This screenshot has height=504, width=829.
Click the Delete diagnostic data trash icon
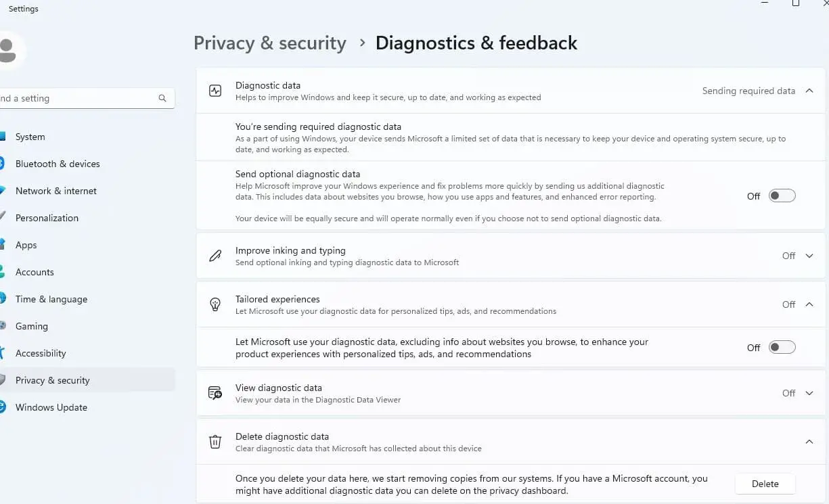[x=215, y=442]
